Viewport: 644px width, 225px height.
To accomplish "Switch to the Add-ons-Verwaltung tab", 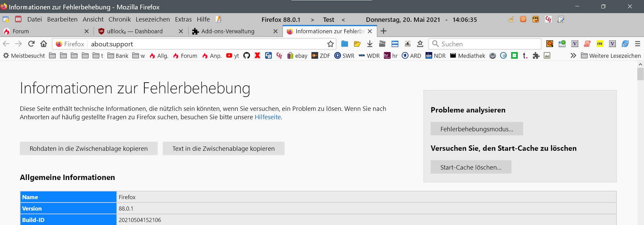I will (228, 31).
